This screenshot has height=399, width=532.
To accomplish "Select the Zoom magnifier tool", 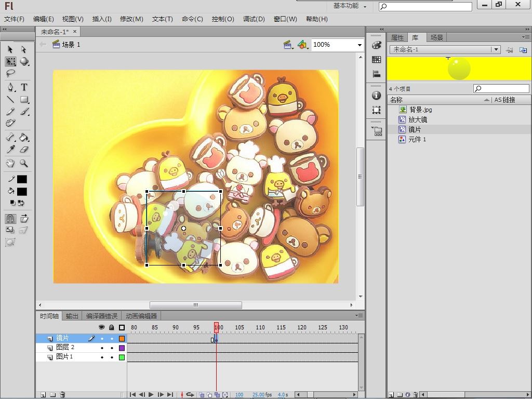I will pyautogui.click(x=24, y=164).
